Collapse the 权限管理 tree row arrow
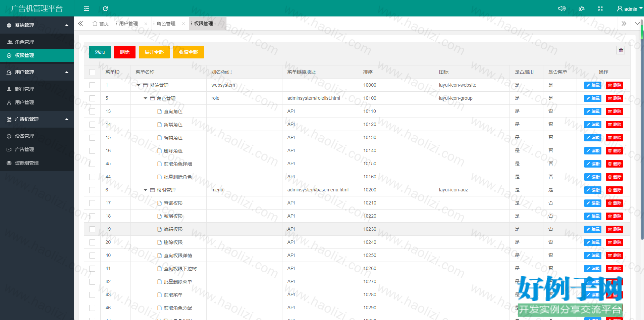Screen dimensions: 644x320 pos(146,190)
